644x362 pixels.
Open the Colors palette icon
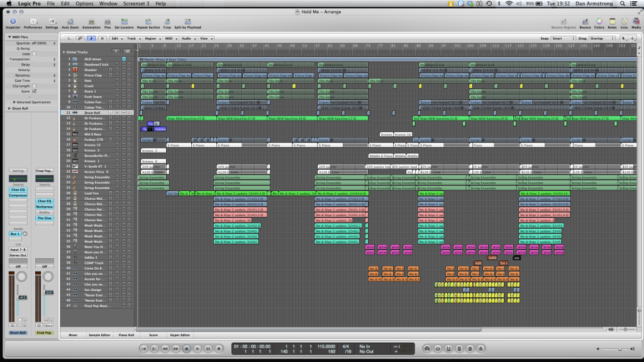(x=599, y=23)
